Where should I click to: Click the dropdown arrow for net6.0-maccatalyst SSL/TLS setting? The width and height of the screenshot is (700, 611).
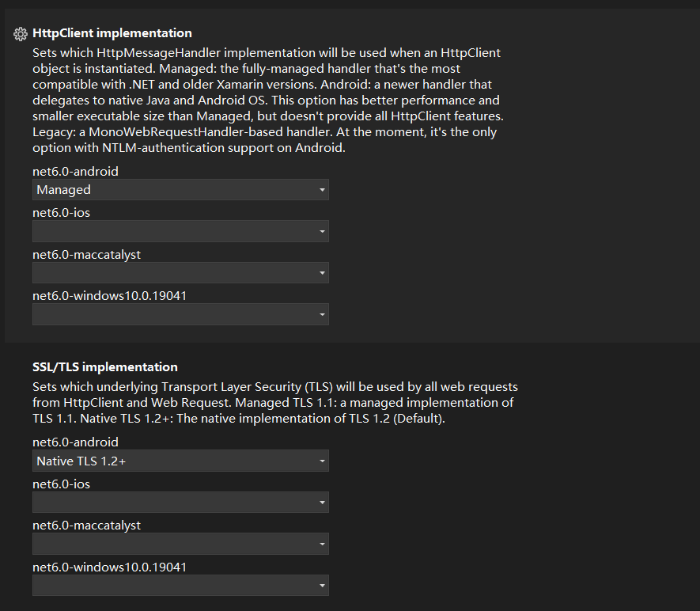[322, 544]
